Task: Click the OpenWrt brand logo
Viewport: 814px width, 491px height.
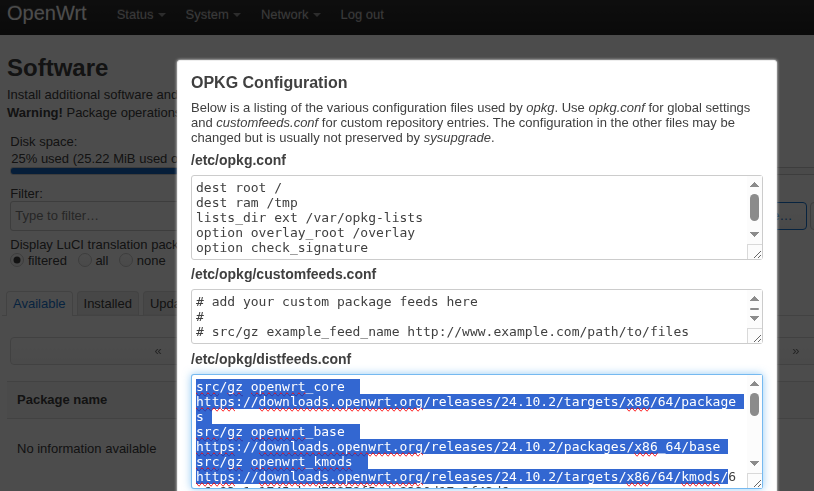Action: (47, 13)
